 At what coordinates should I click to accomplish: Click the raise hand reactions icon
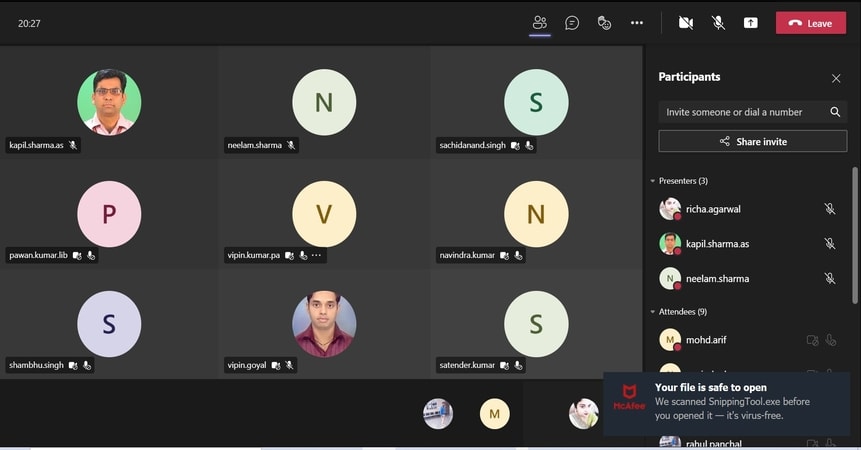pos(604,22)
